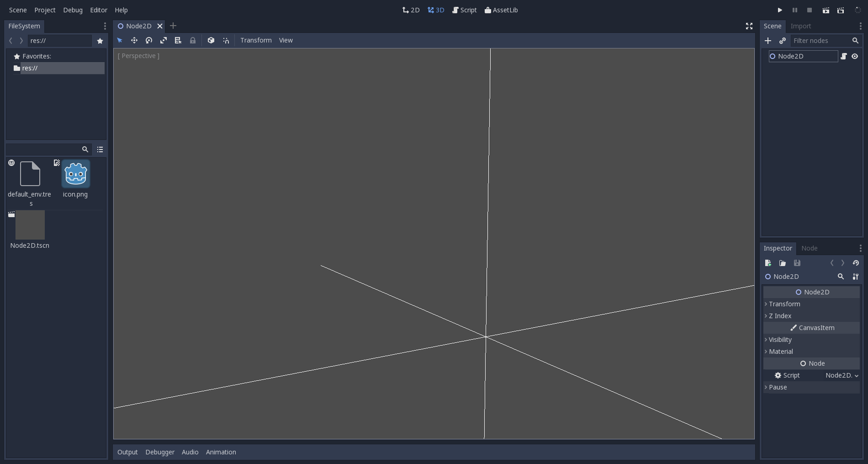The height and width of the screenshot is (464, 868).
Task: Open the Editor menu
Action: click(99, 10)
